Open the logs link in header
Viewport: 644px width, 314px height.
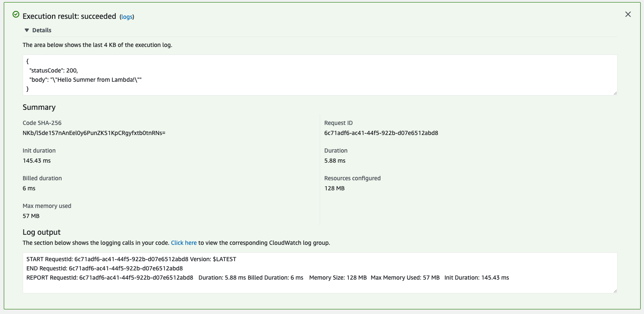(x=127, y=17)
